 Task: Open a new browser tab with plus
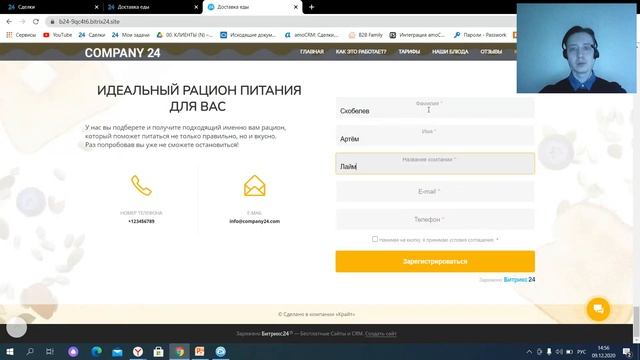pyautogui.click(x=311, y=7)
